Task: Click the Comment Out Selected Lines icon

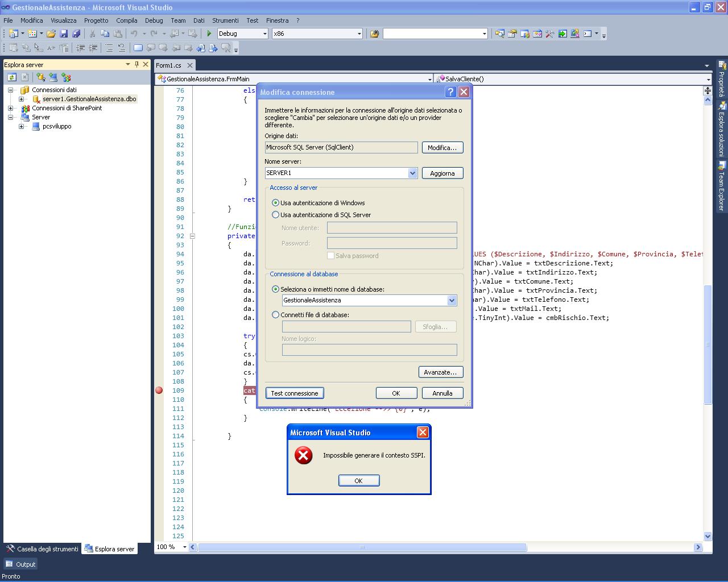Action: (109, 48)
